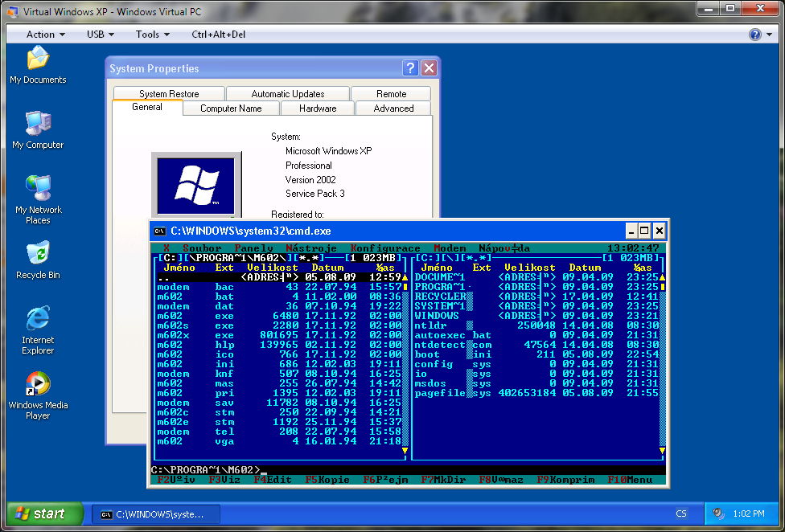The height and width of the screenshot is (532, 785).
Task: Select the Recycle Bin icon
Action: pyautogui.click(x=38, y=260)
